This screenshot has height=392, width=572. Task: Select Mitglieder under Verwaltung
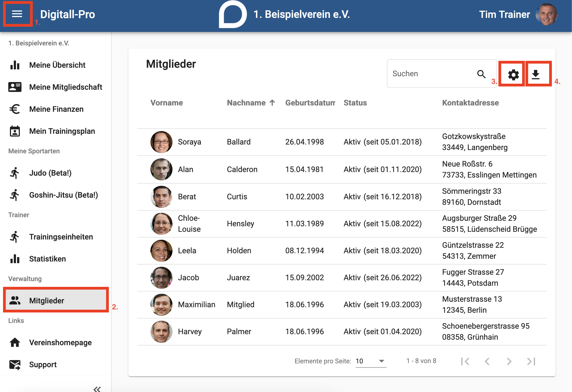[x=56, y=300]
